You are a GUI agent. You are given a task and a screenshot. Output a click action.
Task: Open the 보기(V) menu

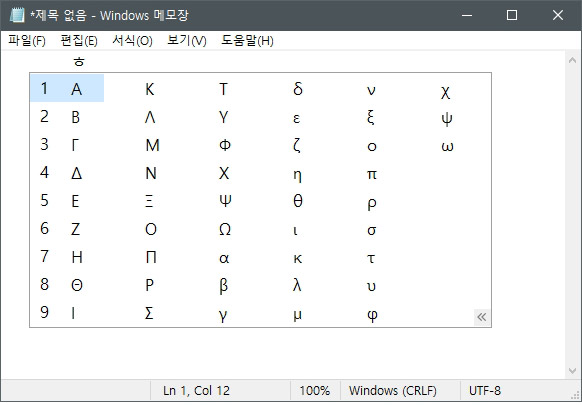tap(187, 40)
